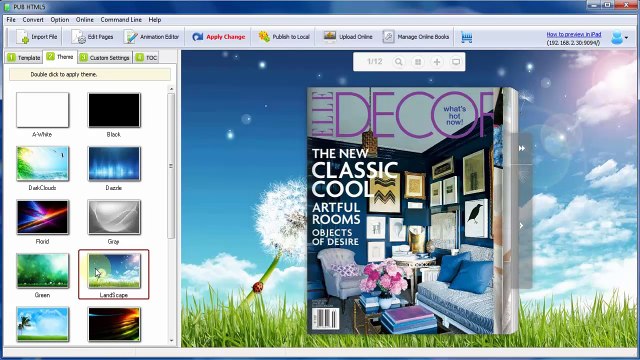Open the Online menu
This screenshot has width=640, height=360.
coord(84,20)
